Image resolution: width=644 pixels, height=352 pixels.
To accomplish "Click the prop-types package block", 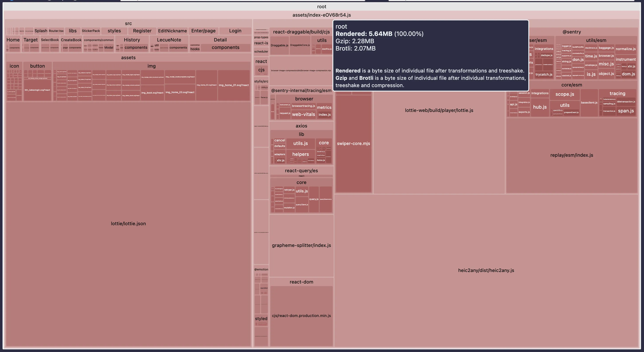I will pyautogui.click(x=261, y=37).
